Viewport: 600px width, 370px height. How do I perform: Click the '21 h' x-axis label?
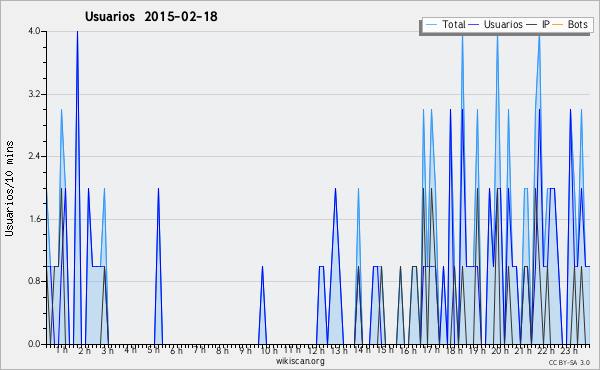click(x=523, y=350)
